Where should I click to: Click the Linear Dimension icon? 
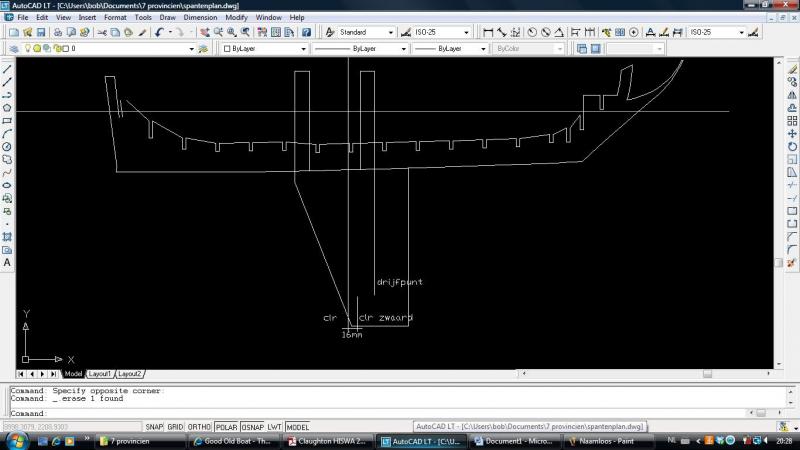pos(488,32)
